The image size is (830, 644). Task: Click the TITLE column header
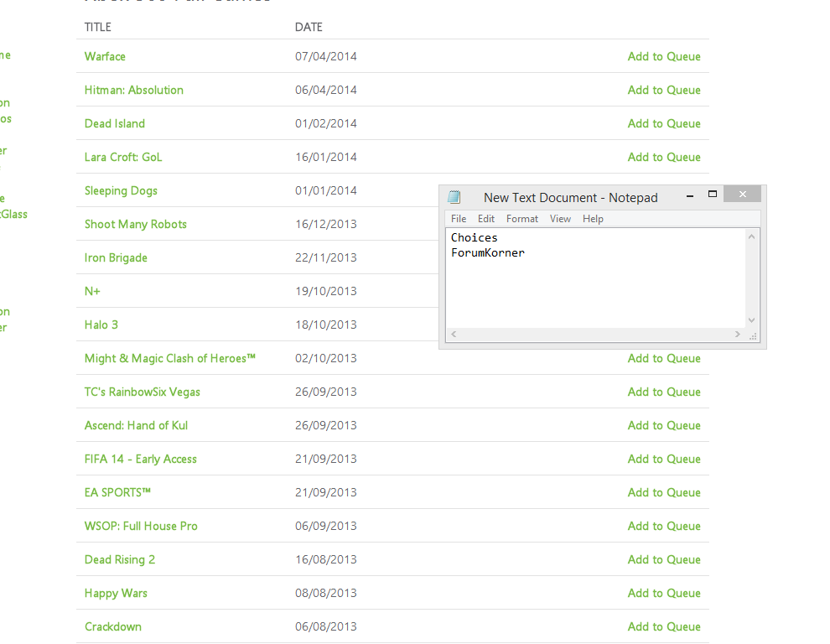pos(98,27)
